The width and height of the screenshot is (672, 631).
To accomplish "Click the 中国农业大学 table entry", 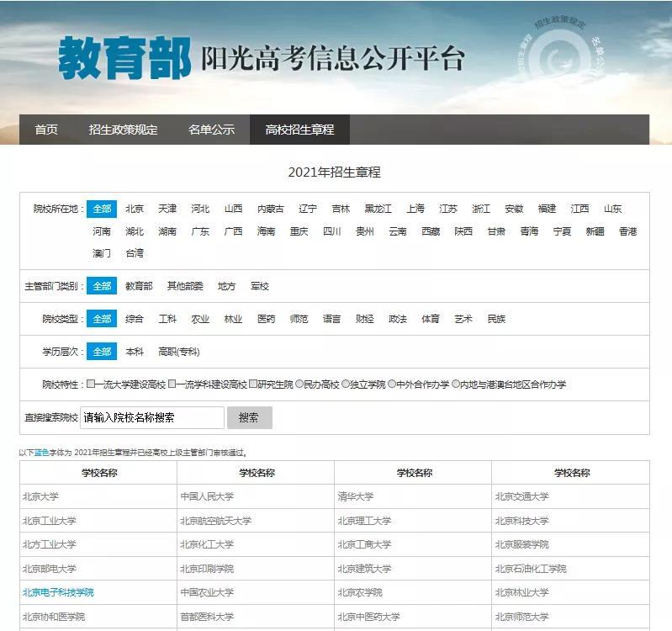I will 207,592.
